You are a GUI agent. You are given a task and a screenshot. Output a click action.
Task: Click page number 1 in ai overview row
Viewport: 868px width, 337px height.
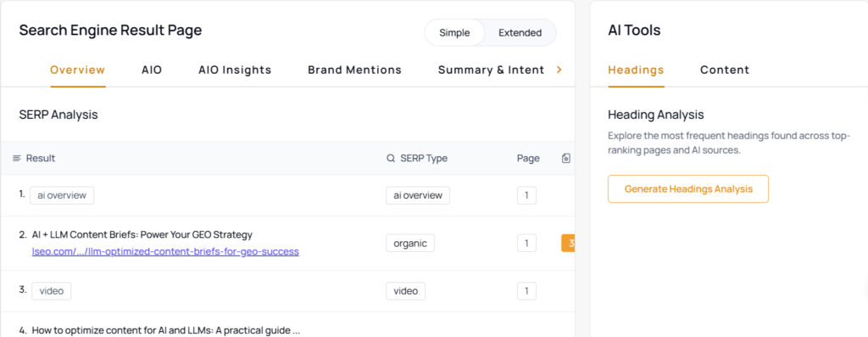[526, 195]
